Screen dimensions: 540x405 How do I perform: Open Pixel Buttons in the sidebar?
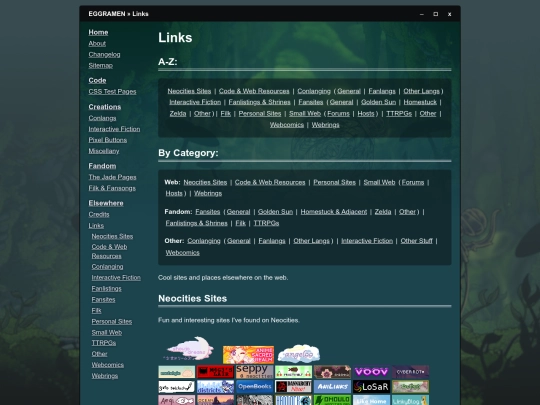point(107,140)
